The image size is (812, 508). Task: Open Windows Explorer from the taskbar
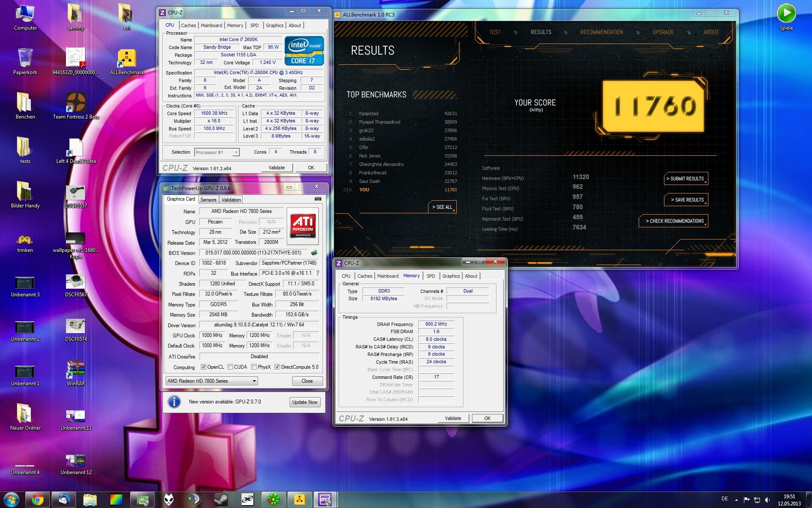(x=90, y=500)
